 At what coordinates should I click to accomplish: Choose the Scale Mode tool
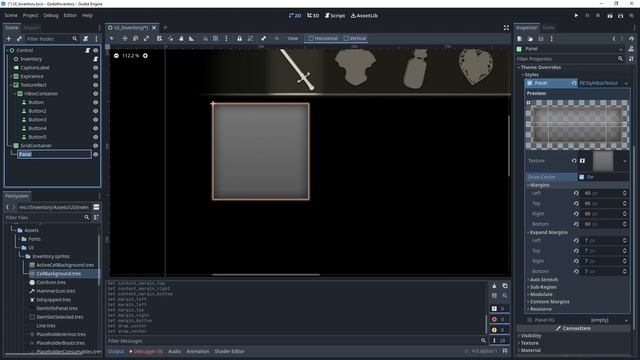click(x=146, y=38)
